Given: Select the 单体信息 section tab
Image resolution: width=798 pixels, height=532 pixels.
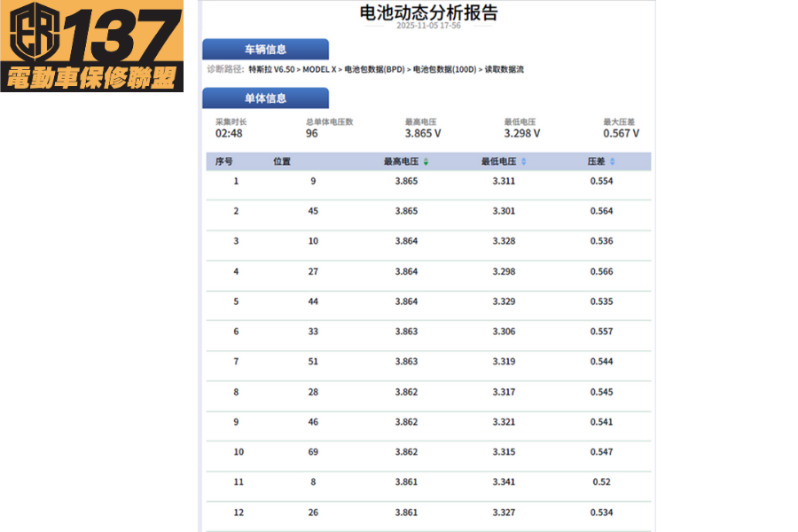Looking at the screenshot, I should coord(265,98).
